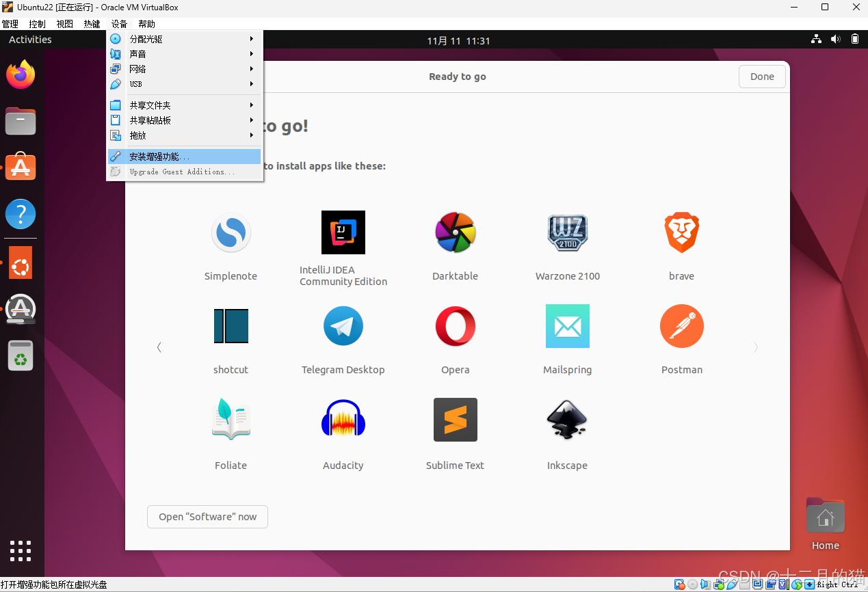
Task: Click the battery icon in Ubuntu top bar
Action: (855, 40)
